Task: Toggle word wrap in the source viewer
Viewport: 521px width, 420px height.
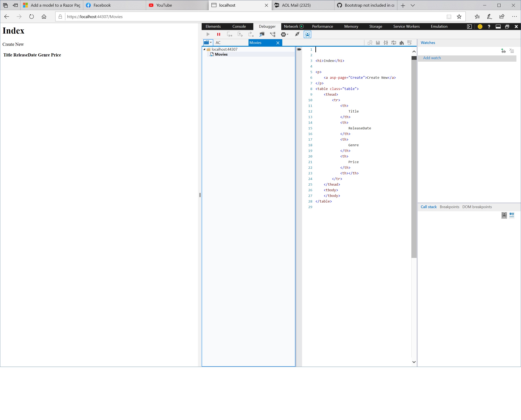Action: [394, 42]
